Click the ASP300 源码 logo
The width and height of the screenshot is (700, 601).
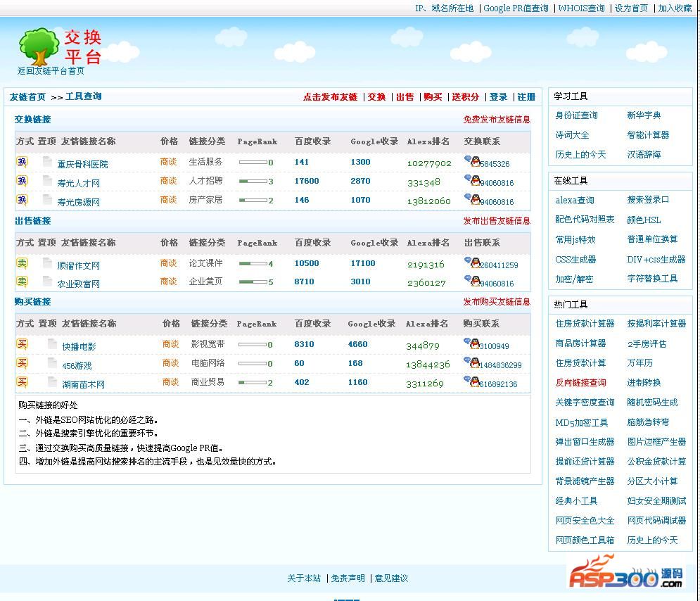(x=625, y=572)
